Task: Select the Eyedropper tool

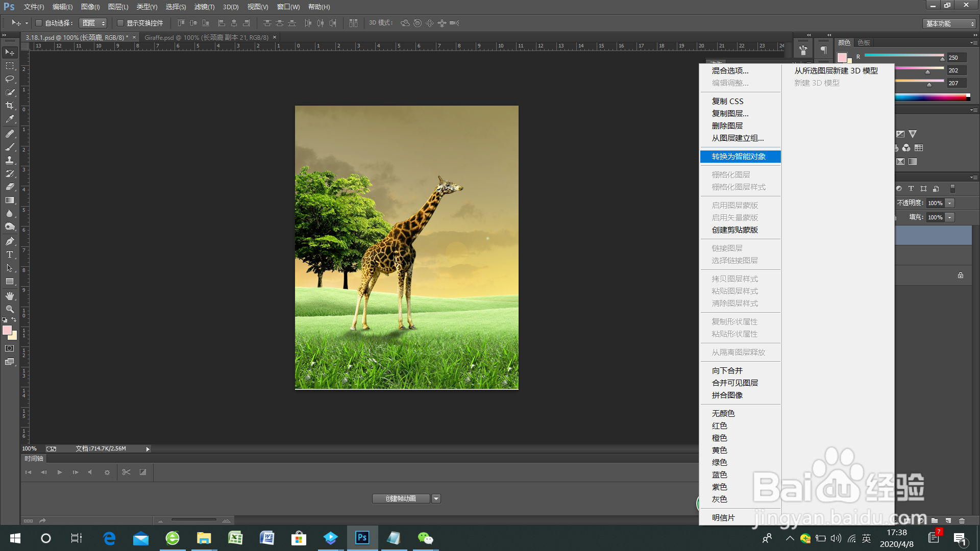Action: [x=10, y=119]
